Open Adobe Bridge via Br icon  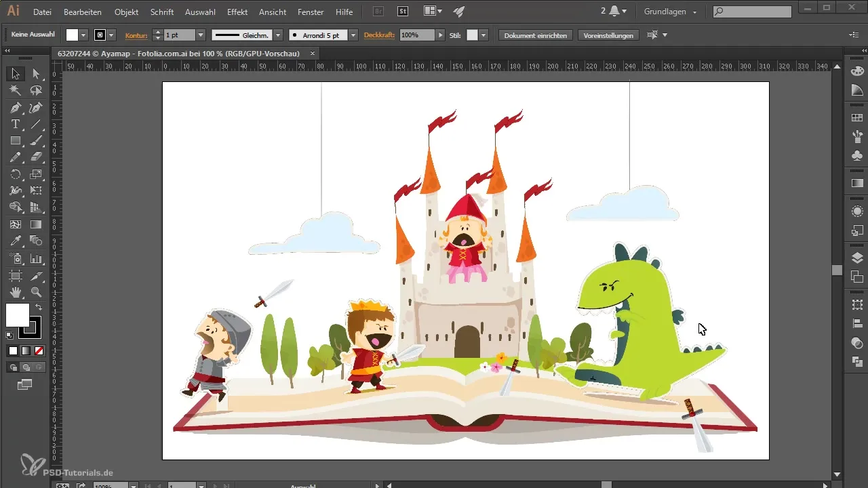(379, 12)
